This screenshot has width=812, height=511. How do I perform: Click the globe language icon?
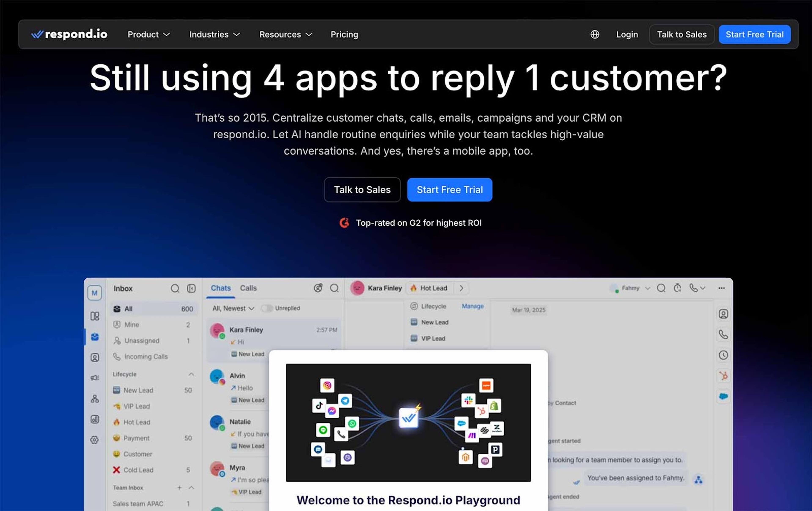[x=594, y=34]
